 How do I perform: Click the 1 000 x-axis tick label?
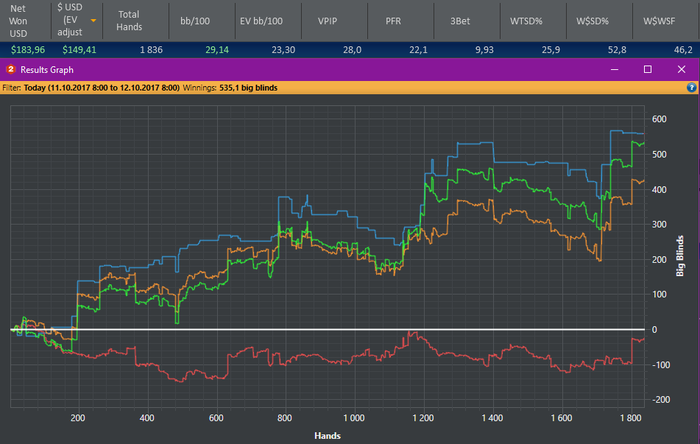[x=354, y=418]
